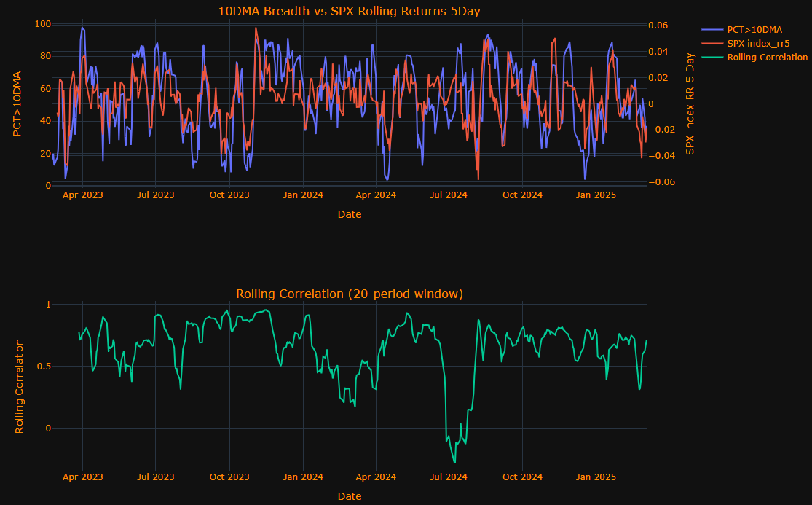
Task: Click the 'Apr 2024' tick label on the bottom chart
Action: tap(376, 477)
